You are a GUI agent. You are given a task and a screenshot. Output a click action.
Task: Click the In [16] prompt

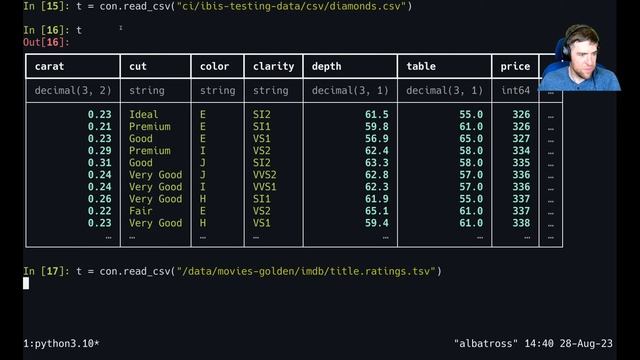[x=47, y=30]
